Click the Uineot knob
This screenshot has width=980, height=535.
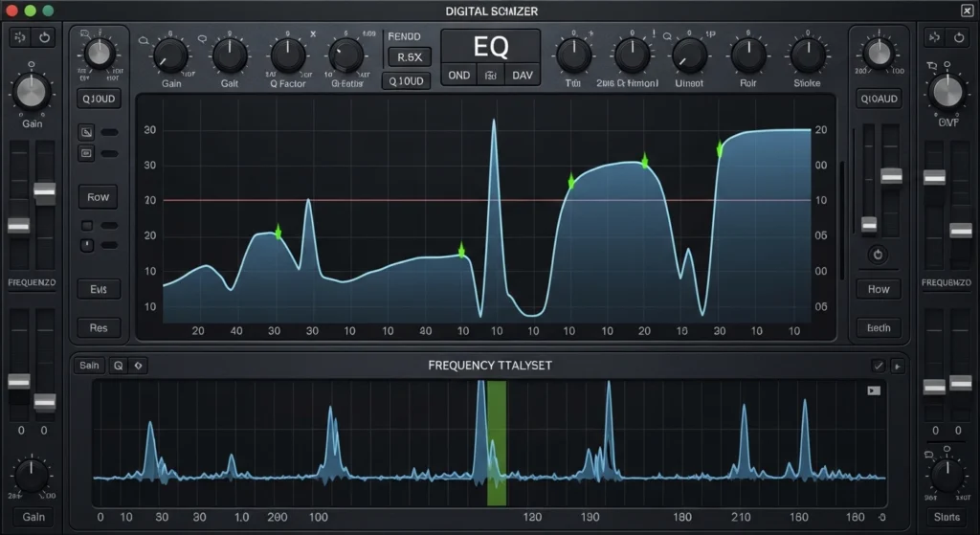(x=689, y=56)
